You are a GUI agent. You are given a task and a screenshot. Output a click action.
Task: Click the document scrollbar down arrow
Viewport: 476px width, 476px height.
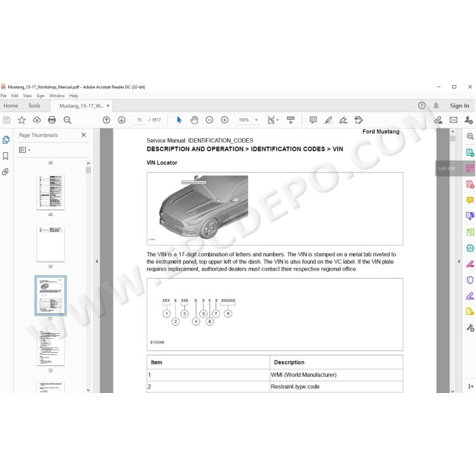coord(453,391)
